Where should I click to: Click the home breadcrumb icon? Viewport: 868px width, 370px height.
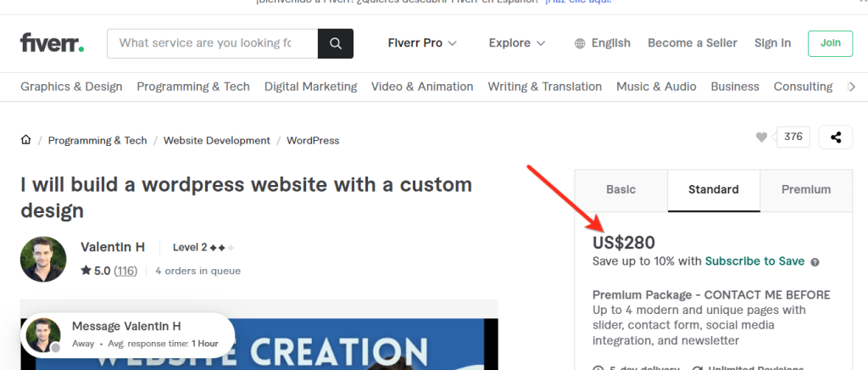click(26, 140)
